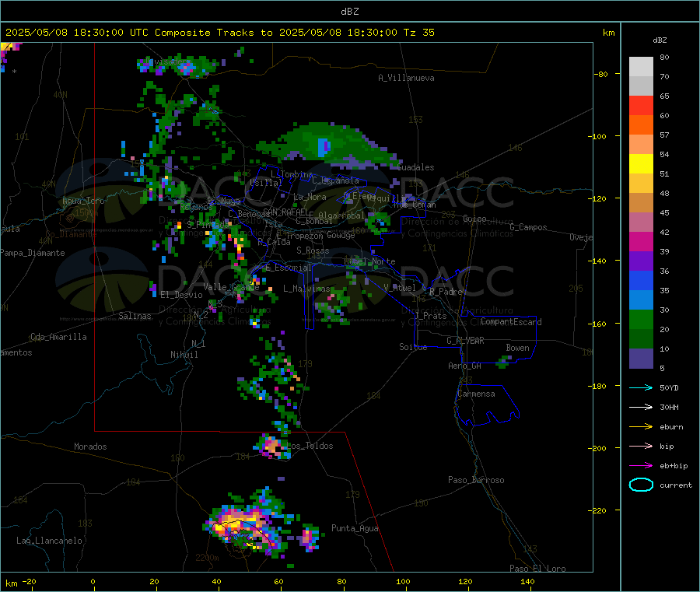Click the Guadales location label

click(415, 167)
